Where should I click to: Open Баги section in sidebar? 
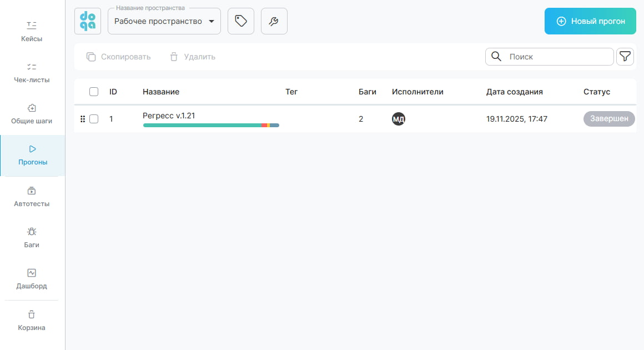(x=32, y=237)
